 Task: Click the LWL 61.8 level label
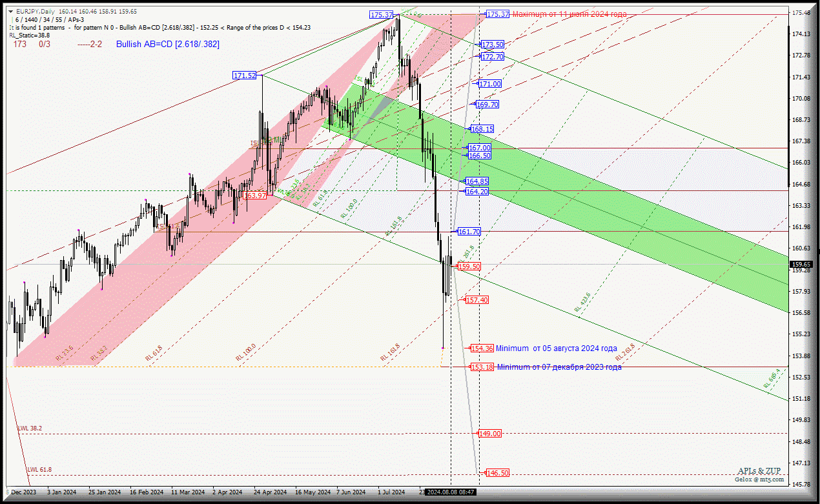point(39,469)
